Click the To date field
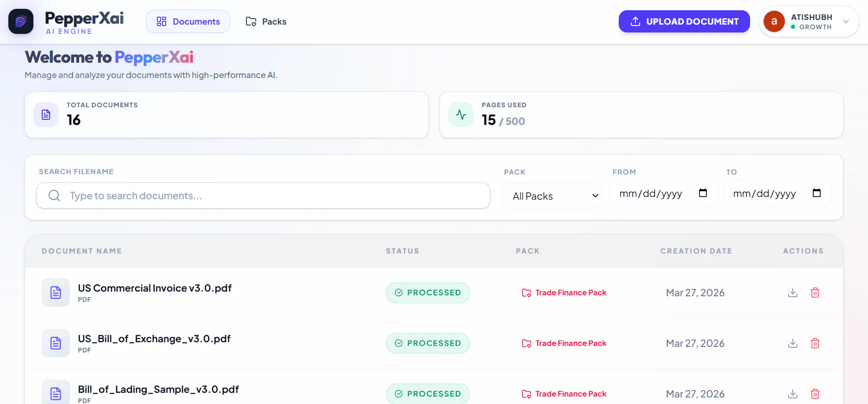 click(777, 193)
